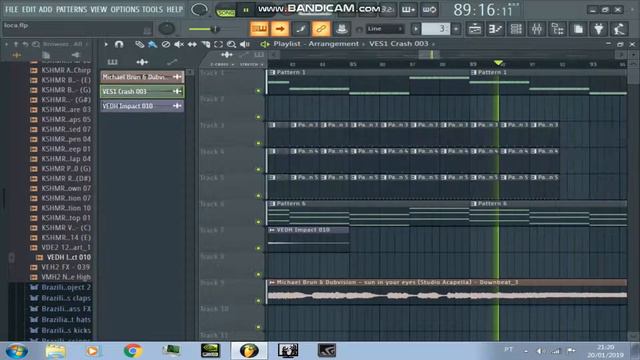
Task: Click the browser undo arrow icon
Action: [25, 44]
